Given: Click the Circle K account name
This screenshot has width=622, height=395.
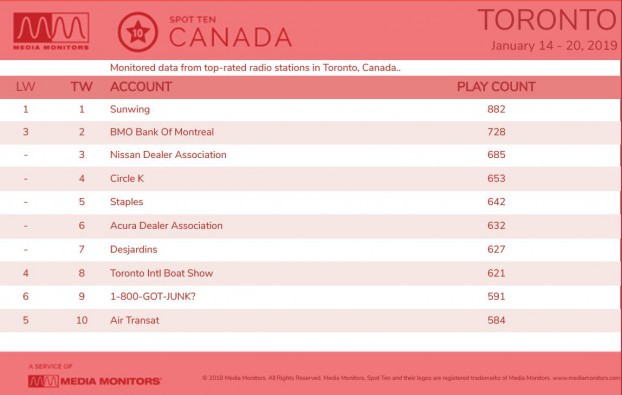Looking at the screenshot, I should click(x=127, y=178).
